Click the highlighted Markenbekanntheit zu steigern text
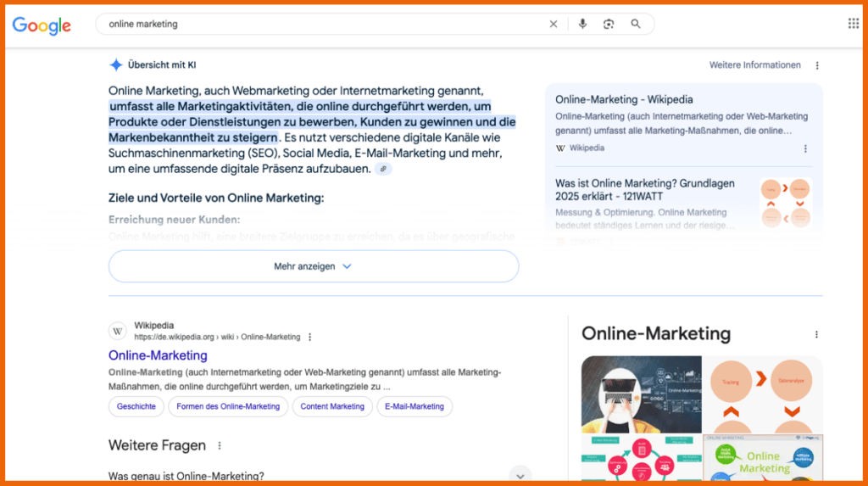Screen dimensions: 868x486 [x=192, y=137]
